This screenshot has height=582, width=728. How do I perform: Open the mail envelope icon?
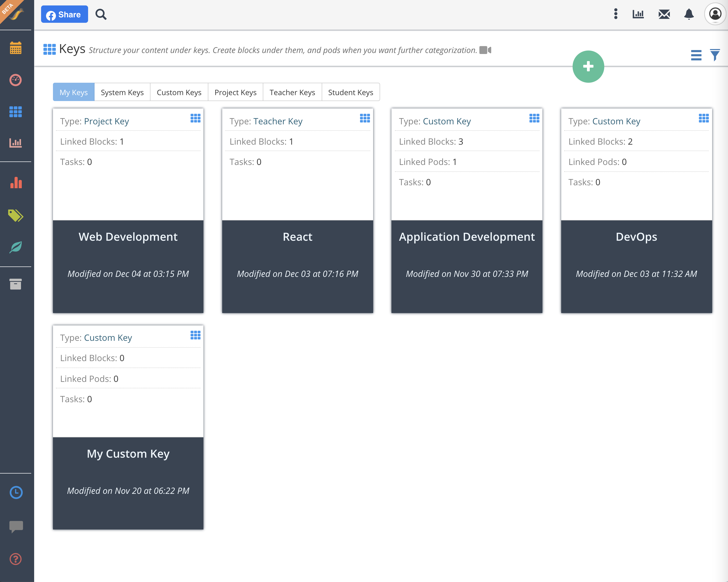point(664,14)
